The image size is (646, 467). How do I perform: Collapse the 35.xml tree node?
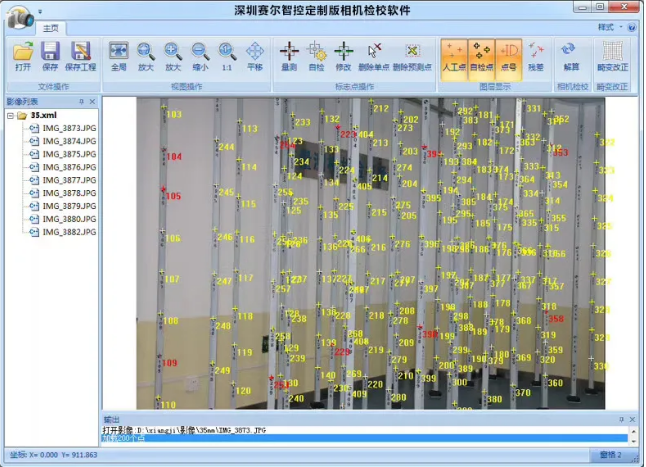[x=9, y=116]
